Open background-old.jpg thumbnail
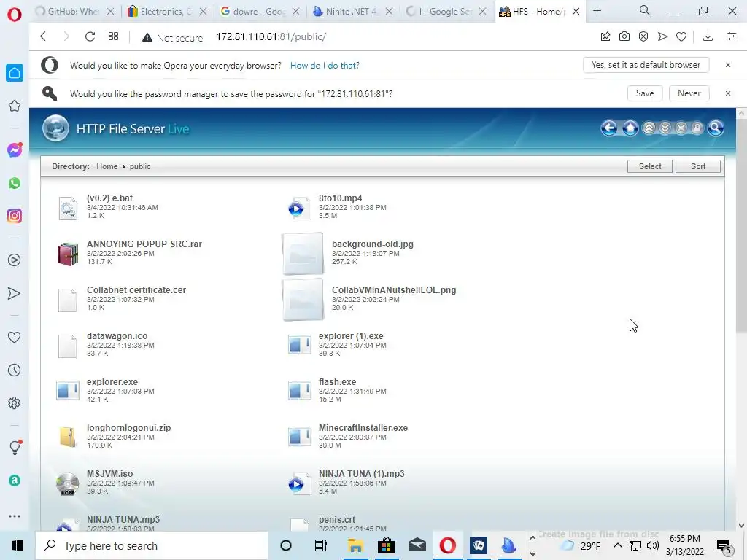 pos(303,253)
